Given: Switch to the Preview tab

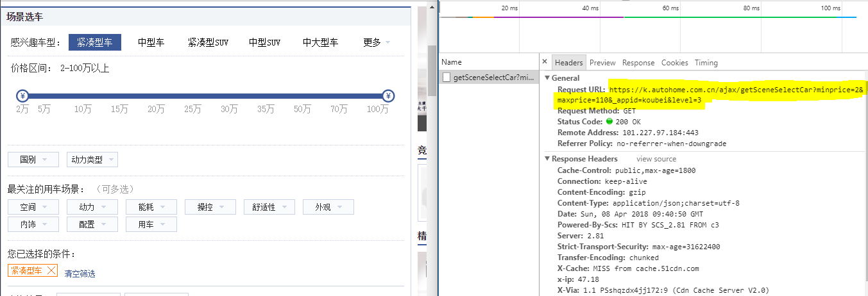Looking at the screenshot, I should (x=602, y=63).
